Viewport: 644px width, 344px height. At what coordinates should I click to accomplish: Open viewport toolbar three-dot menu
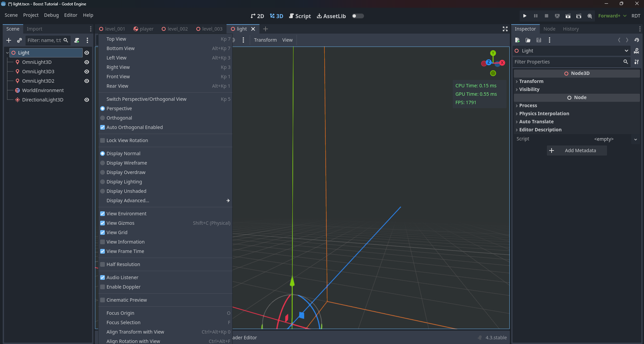pos(243,40)
